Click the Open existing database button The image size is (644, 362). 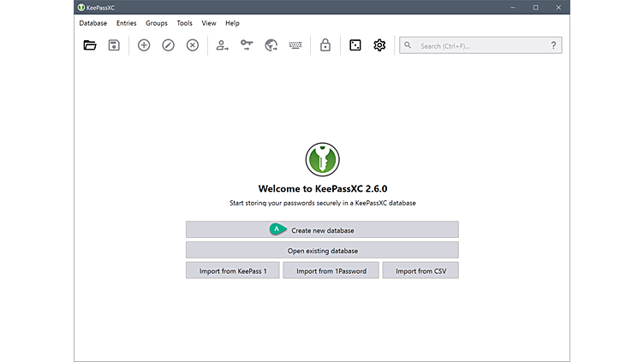pos(322,251)
